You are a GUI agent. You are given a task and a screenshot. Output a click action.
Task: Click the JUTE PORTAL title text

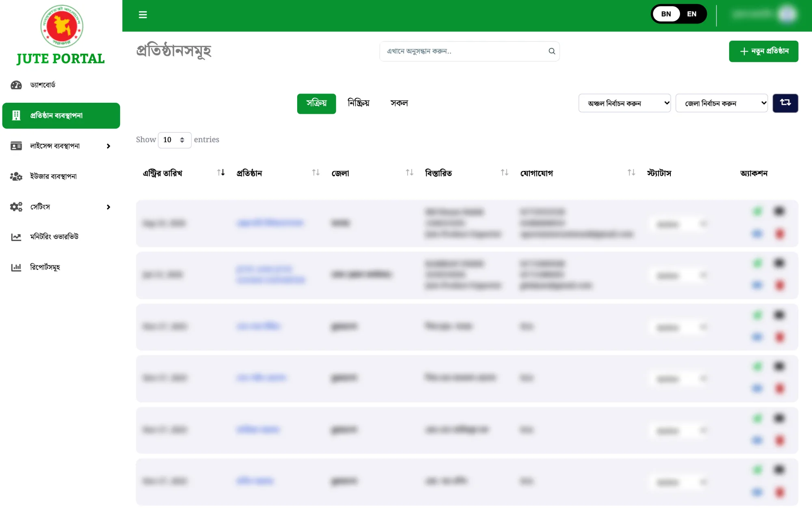[x=60, y=59]
